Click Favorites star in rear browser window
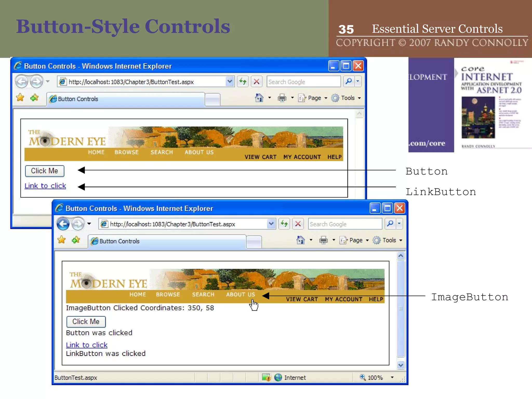 pyautogui.click(x=20, y=98)
